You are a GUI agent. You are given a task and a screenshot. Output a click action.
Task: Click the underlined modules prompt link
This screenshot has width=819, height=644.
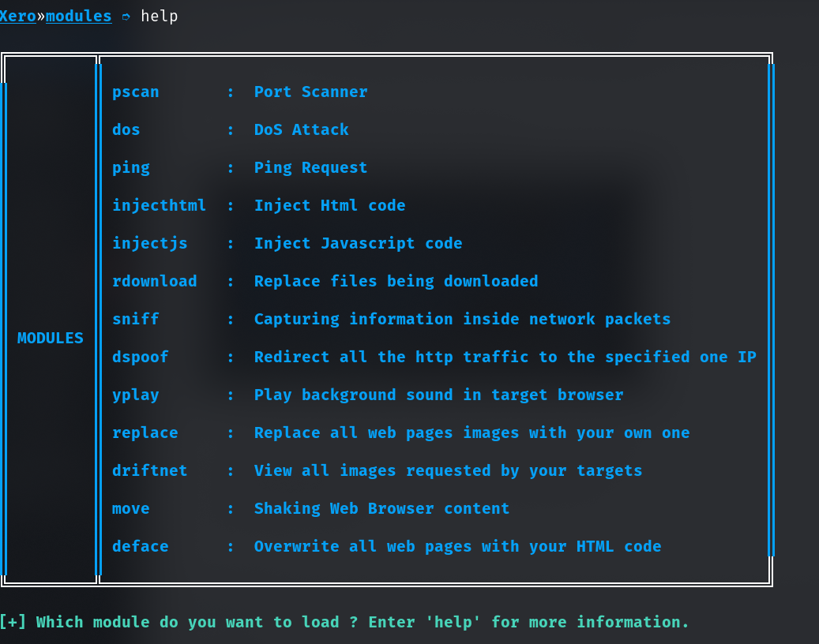coord(79,16)
